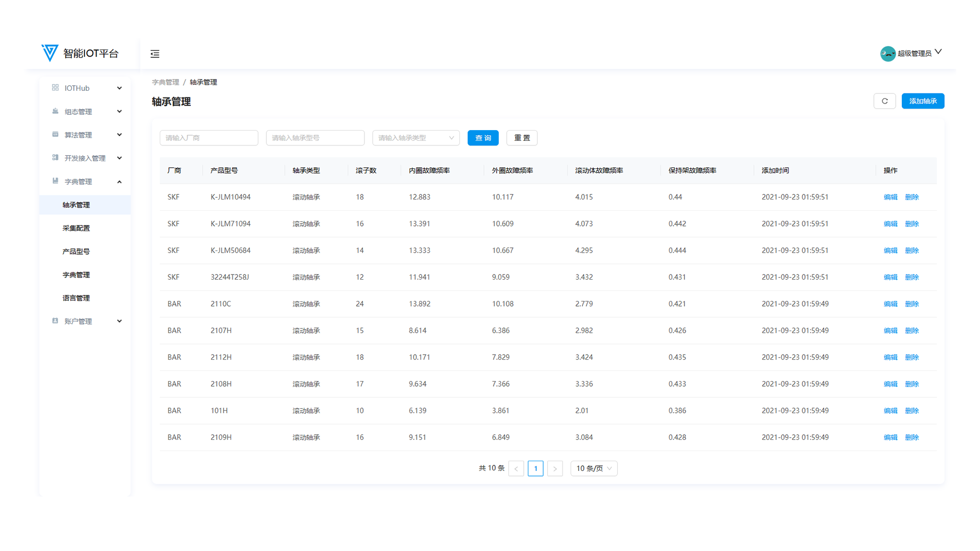Click the 智能IOT平台 logo icon

(50, 53)
